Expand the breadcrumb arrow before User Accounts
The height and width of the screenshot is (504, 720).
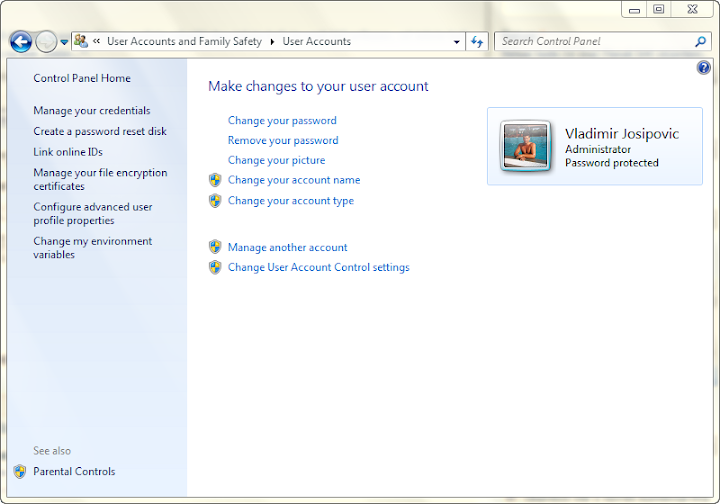pos(272,42)
